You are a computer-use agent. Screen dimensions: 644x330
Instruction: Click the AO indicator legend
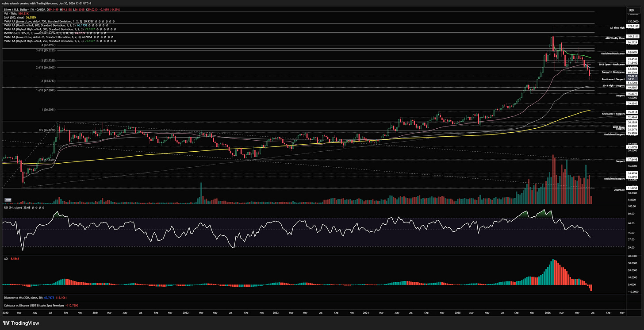point(5,258)
